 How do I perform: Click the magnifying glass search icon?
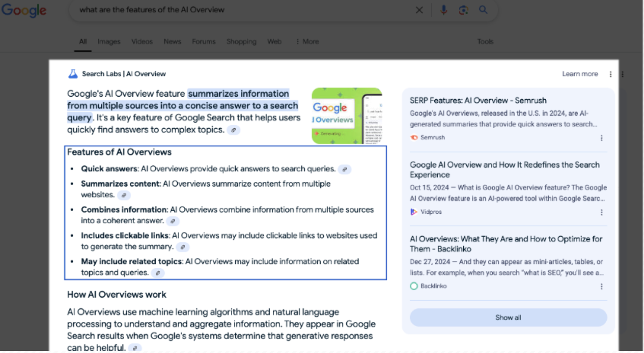[483, 10]
